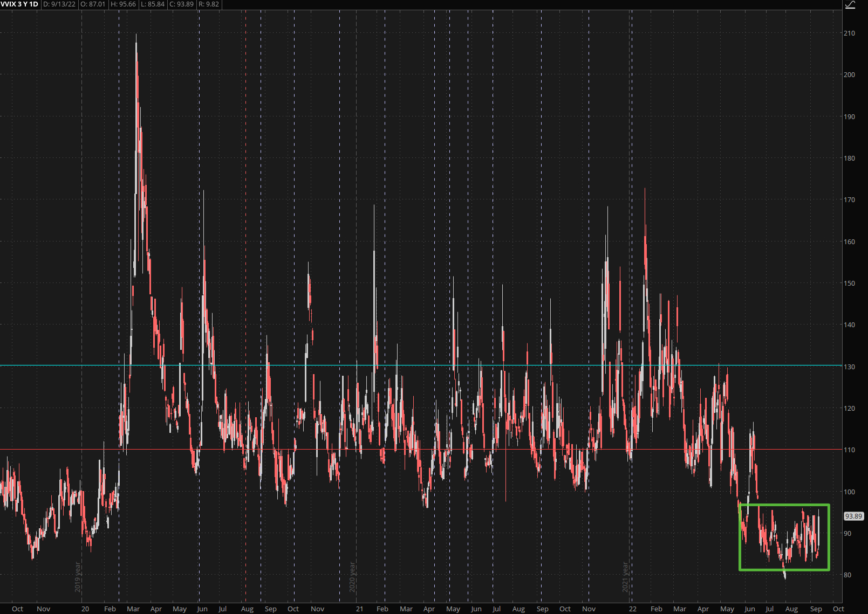Click the C: 93.89 close value
The width and height of the screenshot is (868, 614).
click(x=181, y=4)
